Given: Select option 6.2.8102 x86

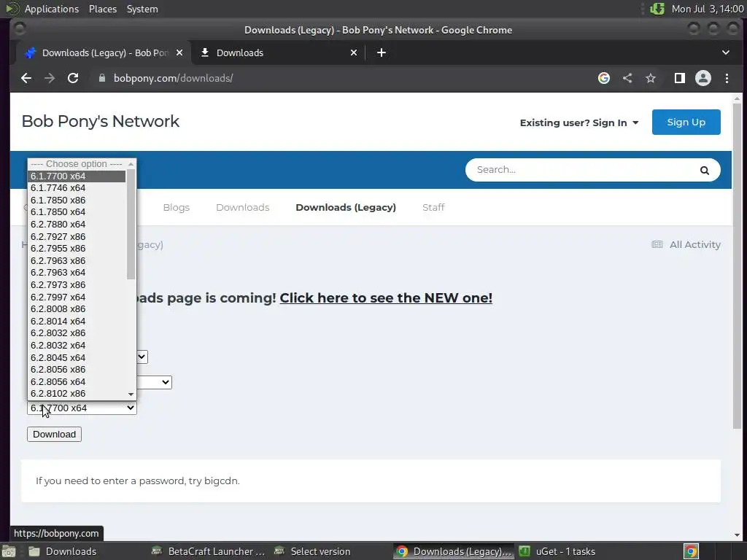Looking at the screenshot, I should click(x=77, y=394).
